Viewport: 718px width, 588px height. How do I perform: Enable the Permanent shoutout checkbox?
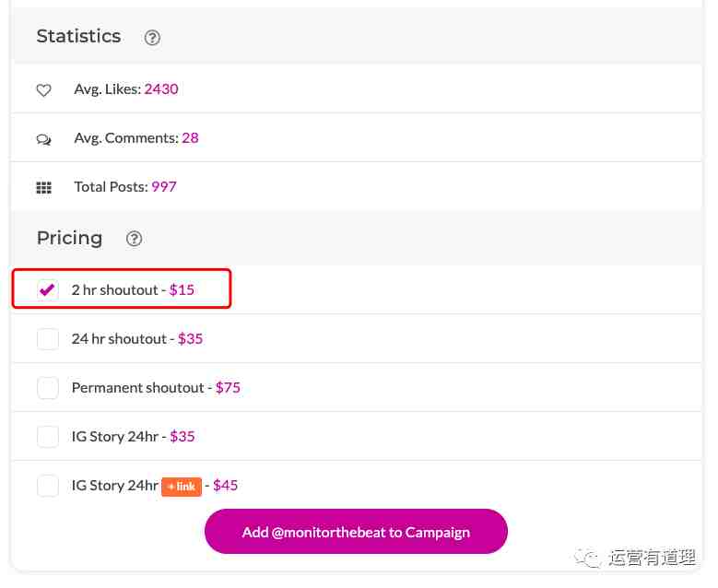(x=48, y=388)
